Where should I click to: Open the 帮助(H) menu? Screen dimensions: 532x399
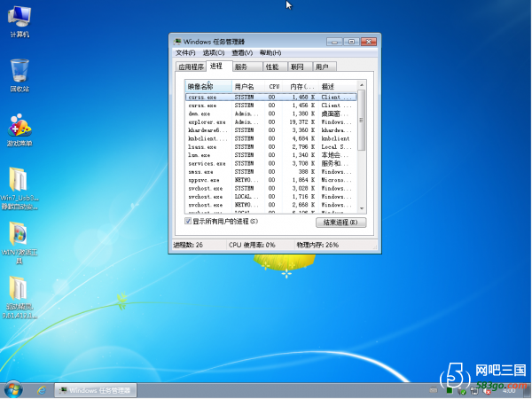pyautogui.click(x=270, y=53)
